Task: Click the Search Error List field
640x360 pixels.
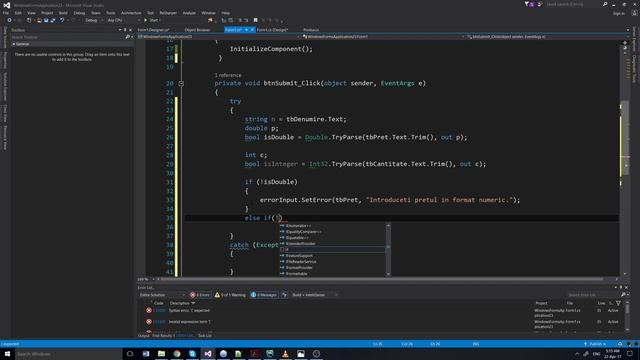Action: click(x=593, y=295)
